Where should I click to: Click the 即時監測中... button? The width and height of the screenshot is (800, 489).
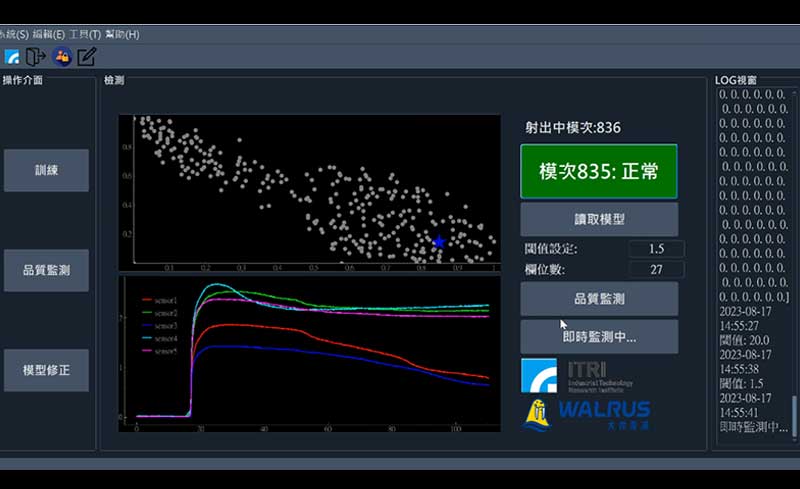(599, 337)
